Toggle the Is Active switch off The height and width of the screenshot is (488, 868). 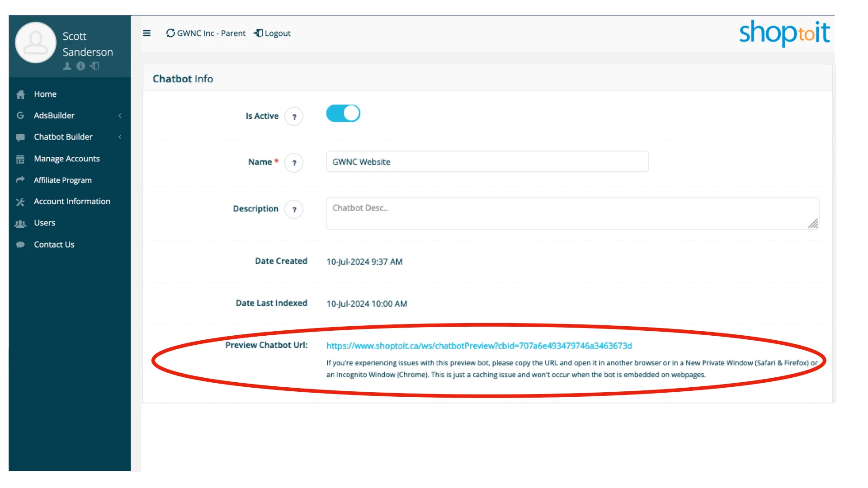pyautogui.click(x=343, y=113)
